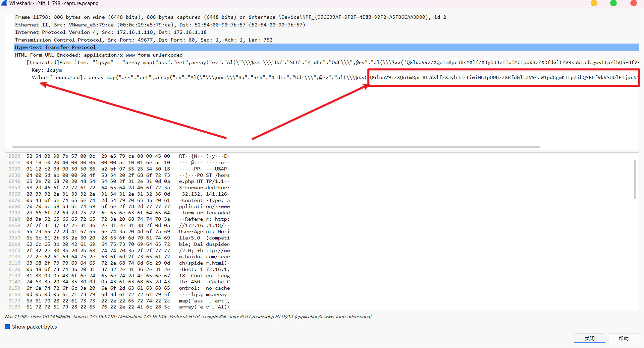Click hex offset 0030 in bytes pane
This screenshot has height=348, width=644.
pos(14,175)
